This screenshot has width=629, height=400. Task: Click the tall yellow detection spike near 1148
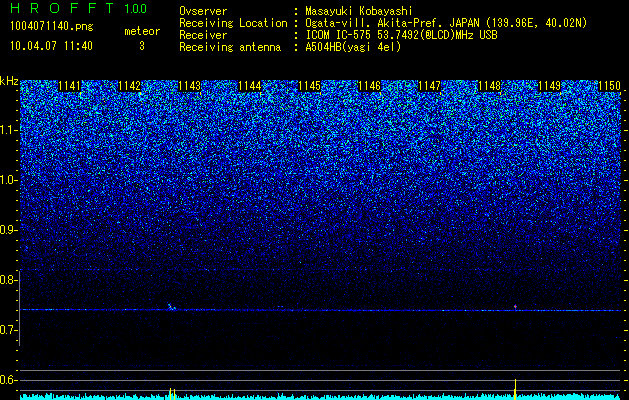point(515,389)
